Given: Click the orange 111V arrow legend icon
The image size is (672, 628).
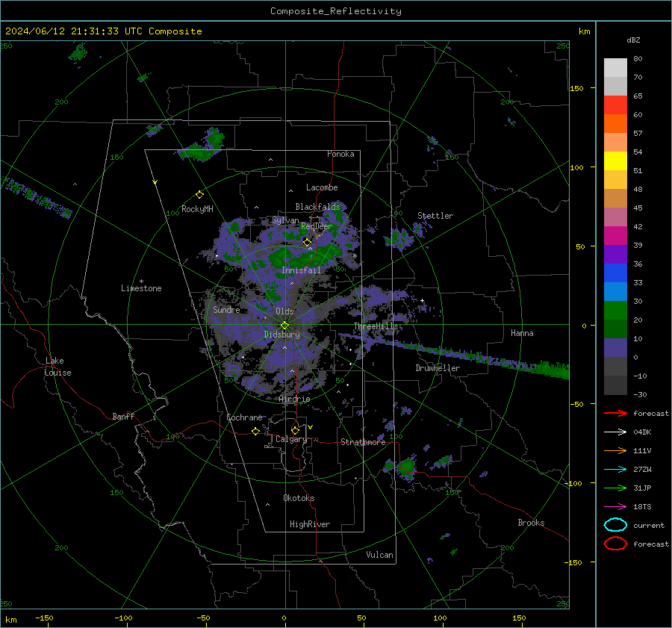Looking at the screenshot, I should pyautogui.click(x=615, y=450).
